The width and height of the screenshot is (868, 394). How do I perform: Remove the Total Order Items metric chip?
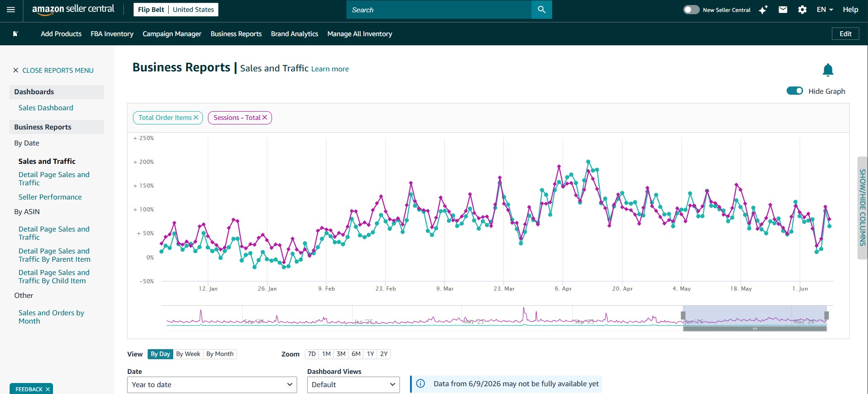point(196,118)
